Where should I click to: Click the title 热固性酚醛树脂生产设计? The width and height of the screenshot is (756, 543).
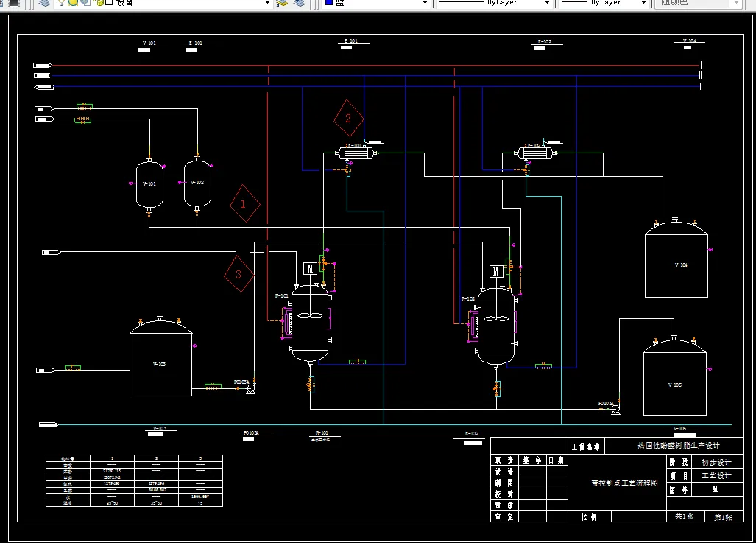(x=679, y=446)
